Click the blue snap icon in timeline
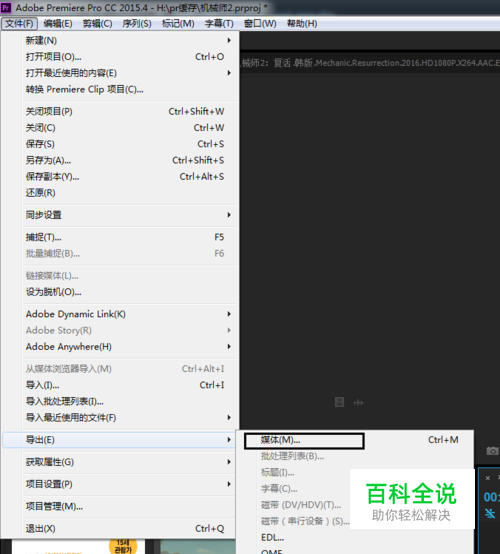The width and height of the screenshot is (500, 554). pyautogui.click(x=490, y=513)
